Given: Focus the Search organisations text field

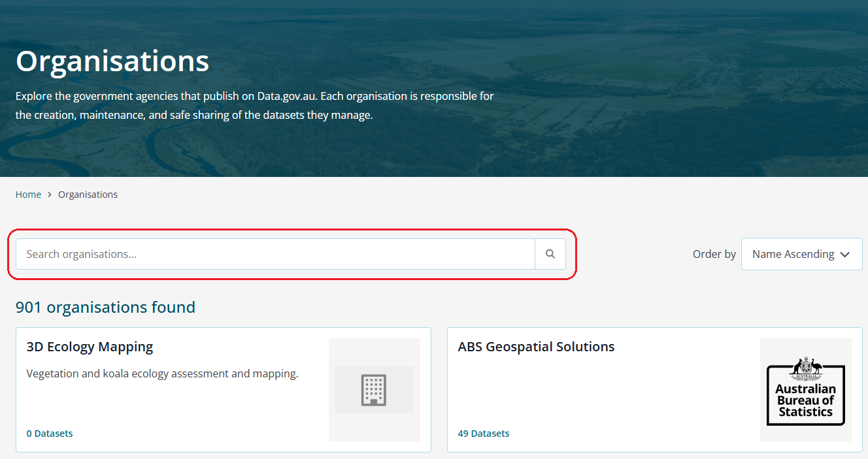Looking at the screenshot, I should [275, 254].
